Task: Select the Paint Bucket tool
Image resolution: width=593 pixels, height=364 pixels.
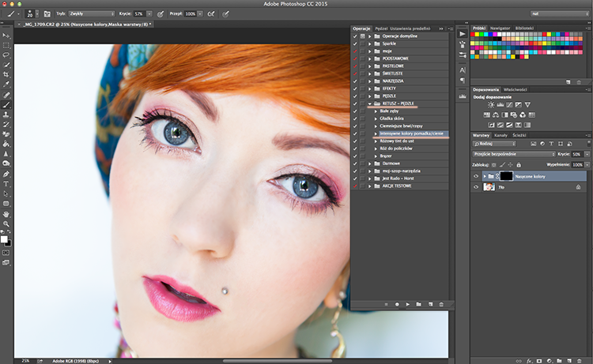Action: click(6, 144)
